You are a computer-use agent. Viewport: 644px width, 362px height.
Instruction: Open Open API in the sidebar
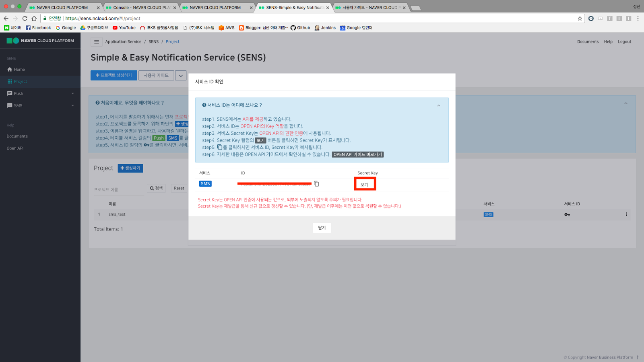point(15,148)
